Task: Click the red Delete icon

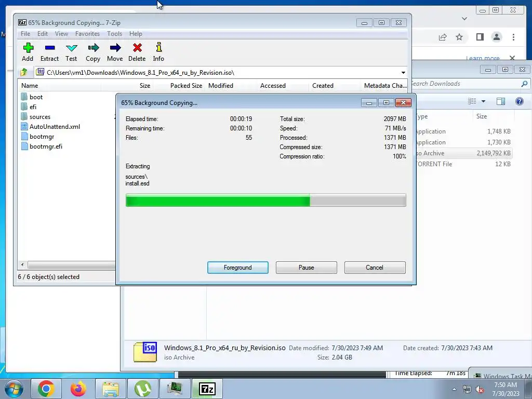Action: 137,52
